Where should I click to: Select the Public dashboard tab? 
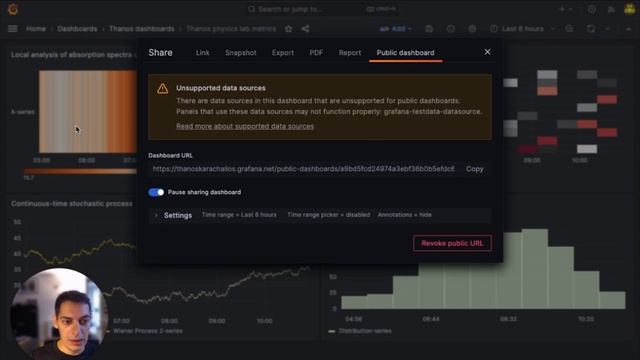(x=405, y=53)
